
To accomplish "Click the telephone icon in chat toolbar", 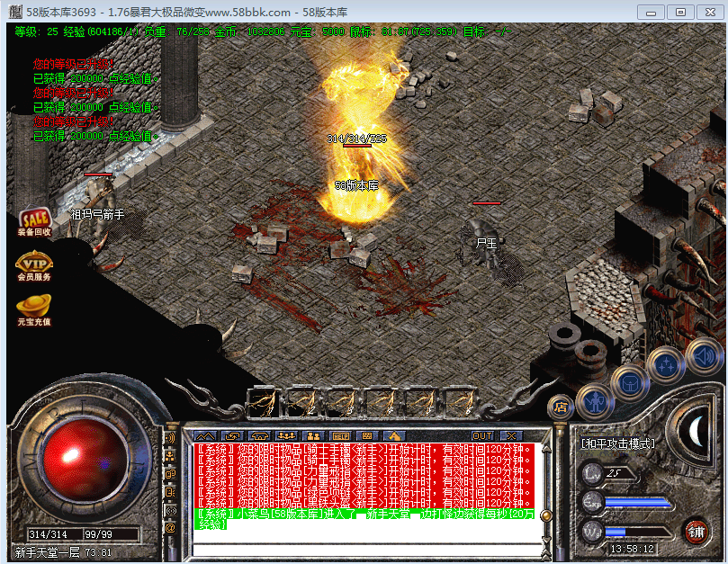I will tap(259, 436).
